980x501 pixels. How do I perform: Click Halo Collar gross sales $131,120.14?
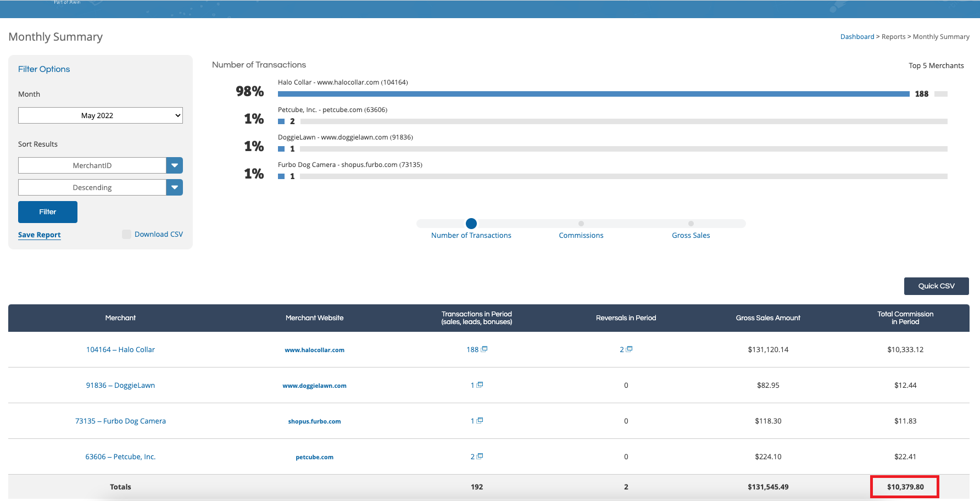[x=768, y=349]
